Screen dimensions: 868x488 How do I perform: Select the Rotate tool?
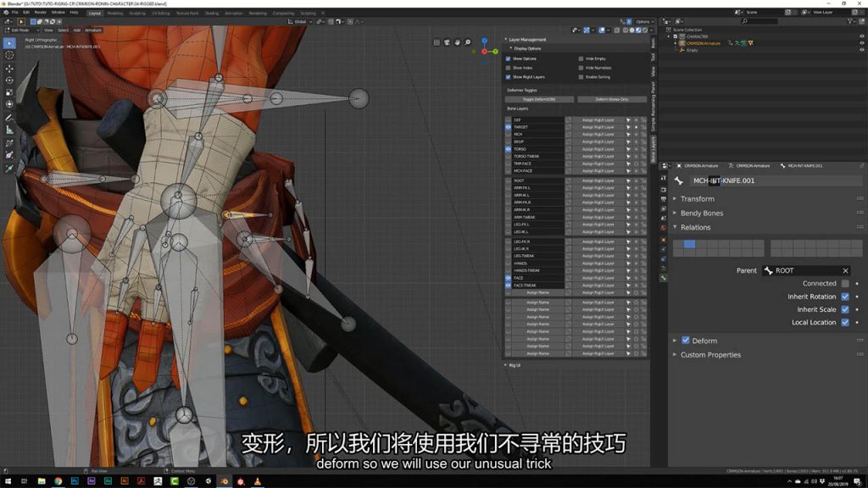[9, 80]
